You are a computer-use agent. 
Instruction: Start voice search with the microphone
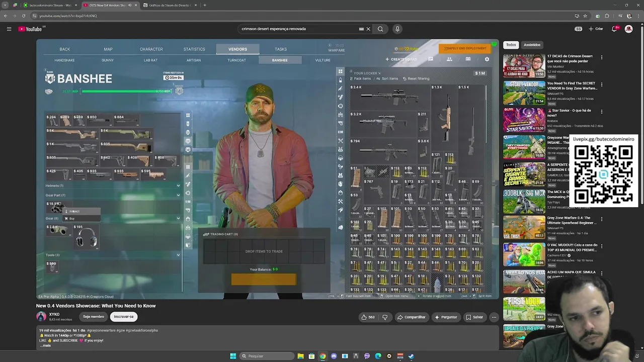point(397,29)
